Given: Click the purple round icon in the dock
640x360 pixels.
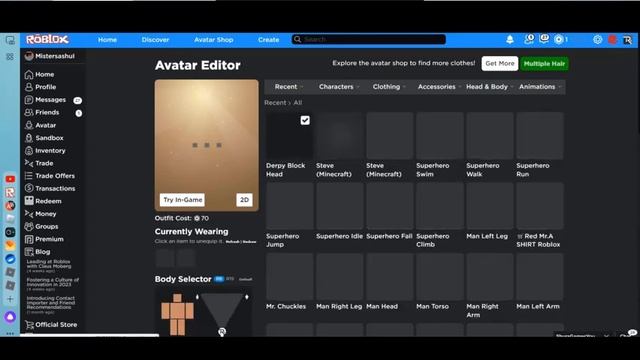Looking at the screenshot, I should coord(10,317).
